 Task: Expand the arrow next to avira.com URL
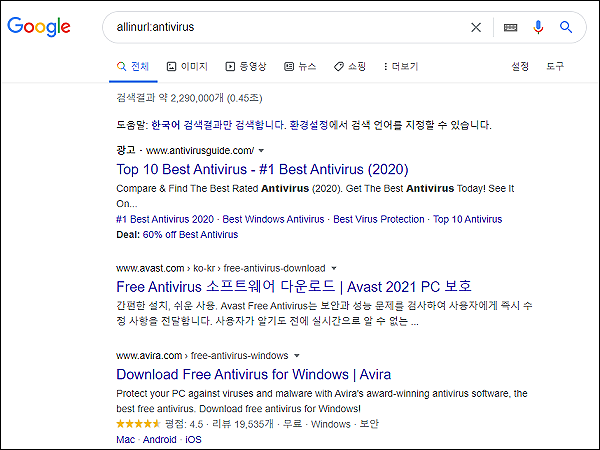297,356
